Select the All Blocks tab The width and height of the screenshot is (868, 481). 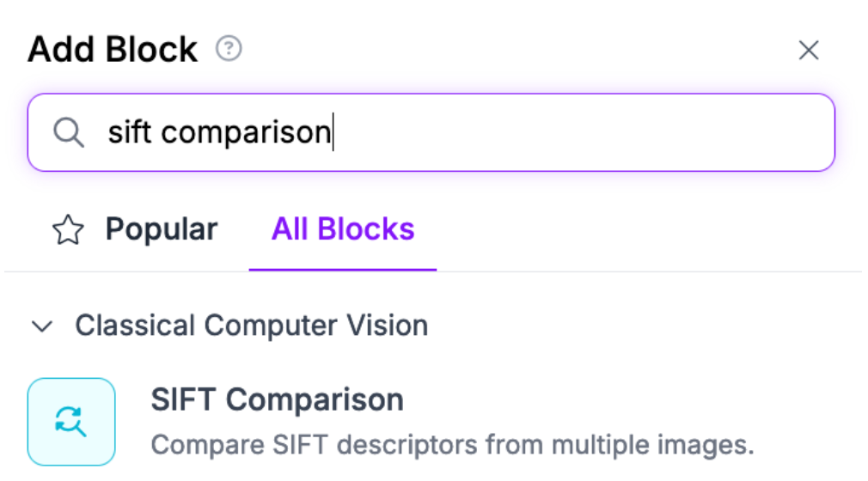coord(343,230)
